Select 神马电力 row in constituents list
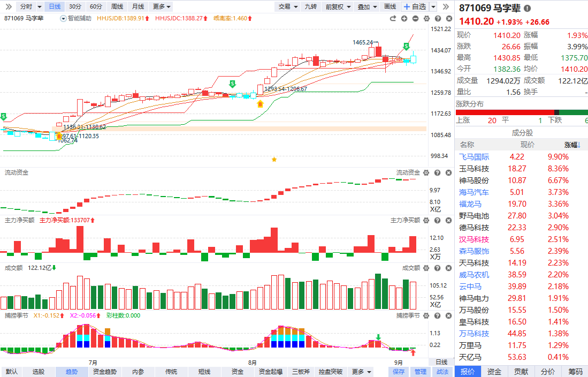Image resolution: width=588 pixels, height=377 pixels. point(521,298)
